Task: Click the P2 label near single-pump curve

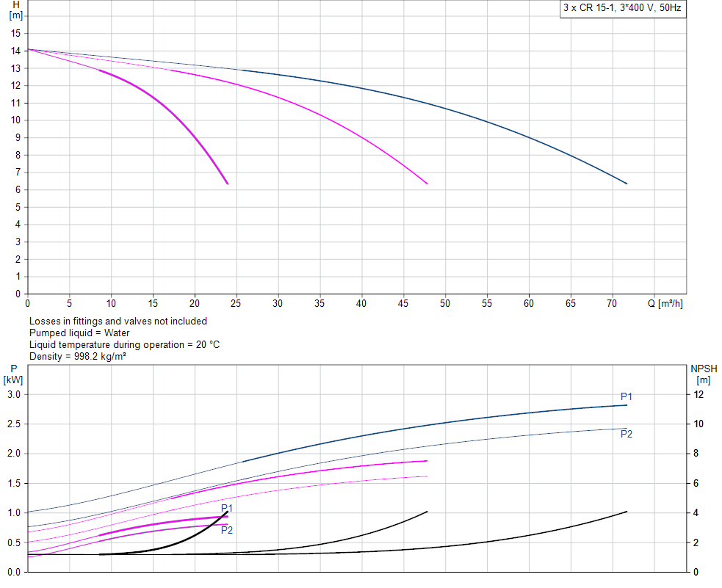Action: point(227,530)
